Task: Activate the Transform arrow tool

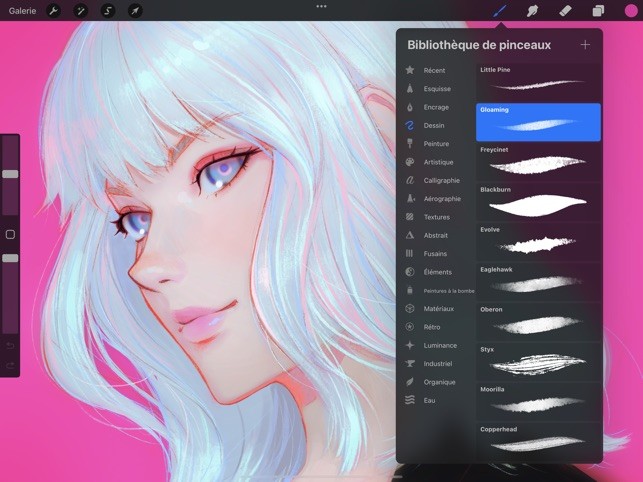Action: pyautogui.click(x=135, y=11)
